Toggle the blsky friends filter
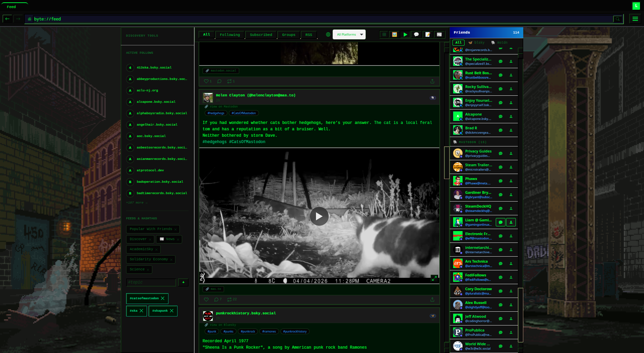 coord(476,43)
